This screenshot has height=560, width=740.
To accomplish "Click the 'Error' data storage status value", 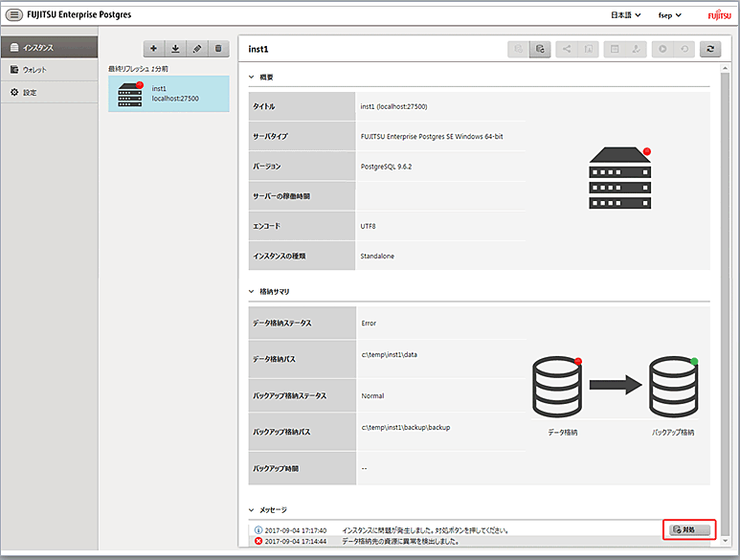I will [x=369, y=324].
